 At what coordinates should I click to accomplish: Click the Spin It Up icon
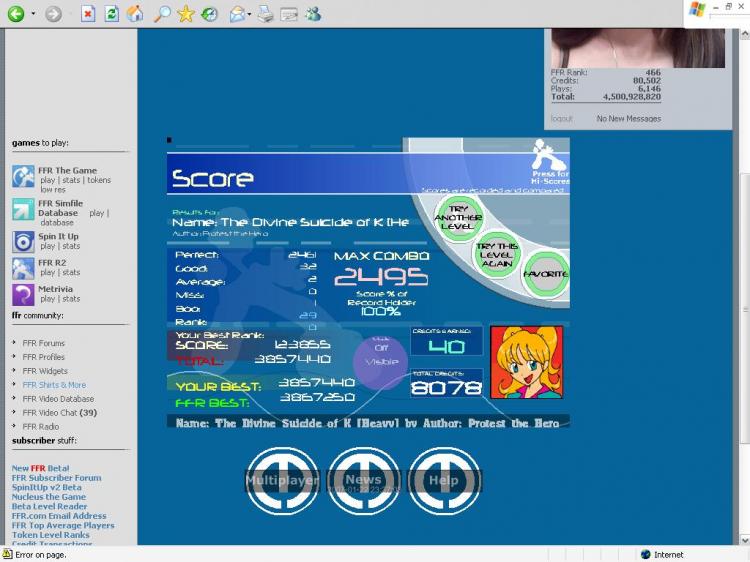click(23, 242)
